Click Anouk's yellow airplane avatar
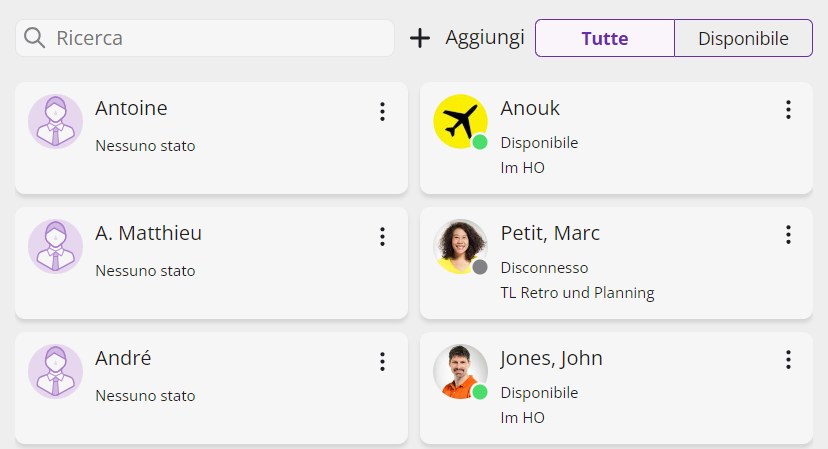The width and height of the screenshot is (828, 449). (459, 121)
